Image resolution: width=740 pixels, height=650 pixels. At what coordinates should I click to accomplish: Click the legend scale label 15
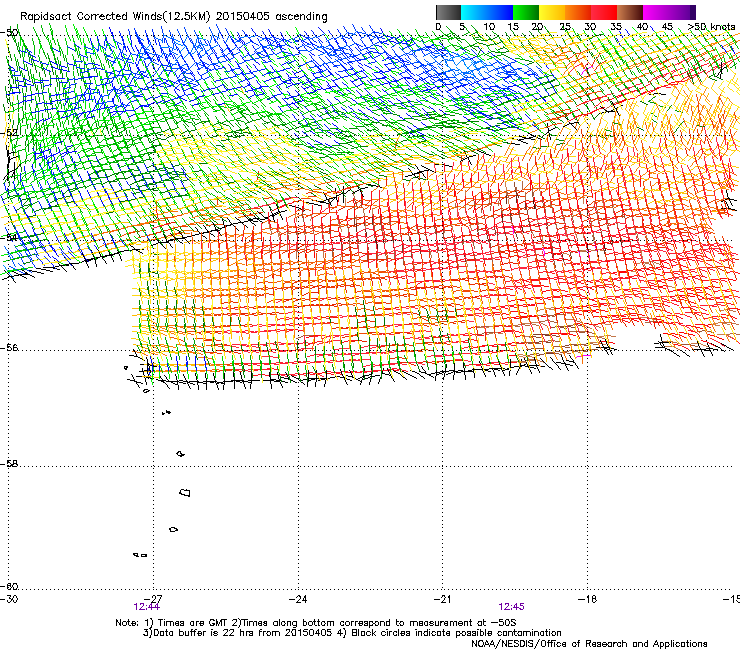513,27
